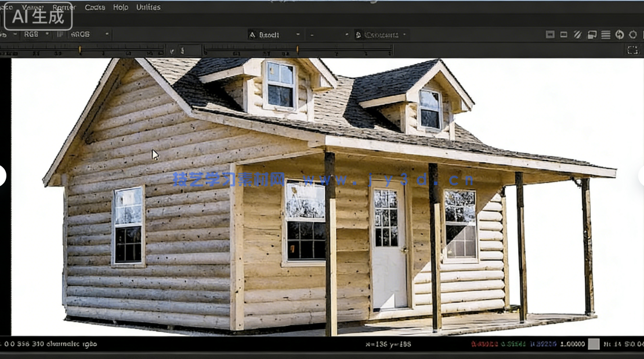The height and width of the screenshot is (359, 644).
Task: Open the Cache menu
Action: point(95,8)
